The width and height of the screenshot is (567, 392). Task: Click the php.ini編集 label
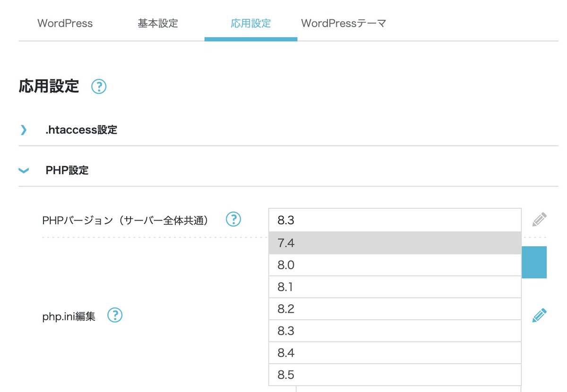coord(69,316)
